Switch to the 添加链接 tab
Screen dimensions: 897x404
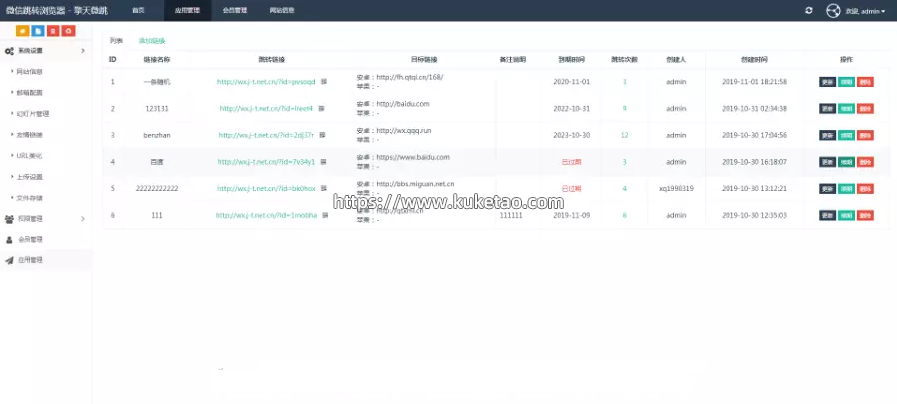point(152,41)
